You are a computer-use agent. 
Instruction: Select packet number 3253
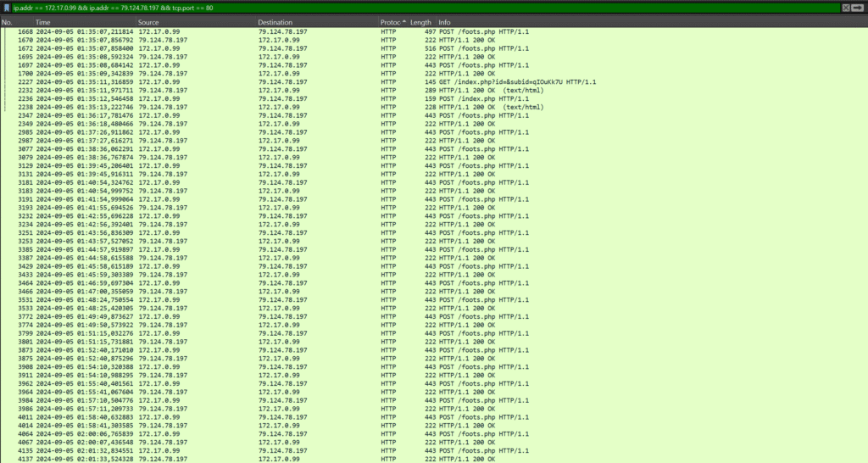[x=434, y=241]
